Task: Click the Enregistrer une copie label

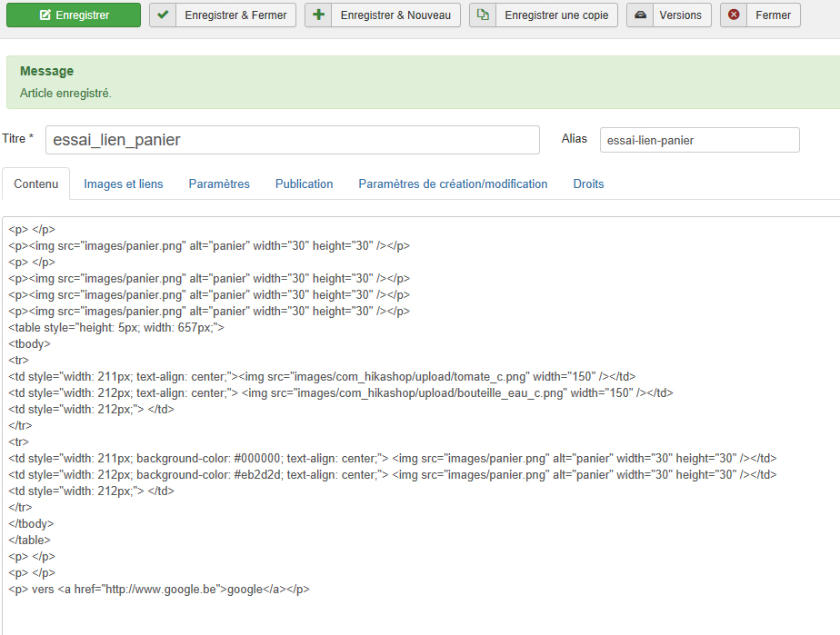Action: (556, 15)
